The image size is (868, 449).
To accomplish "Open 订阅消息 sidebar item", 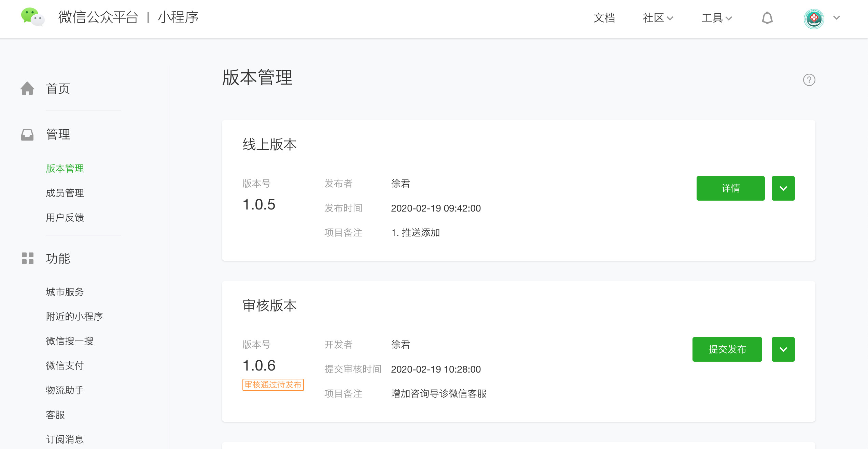I will point(65,439).
